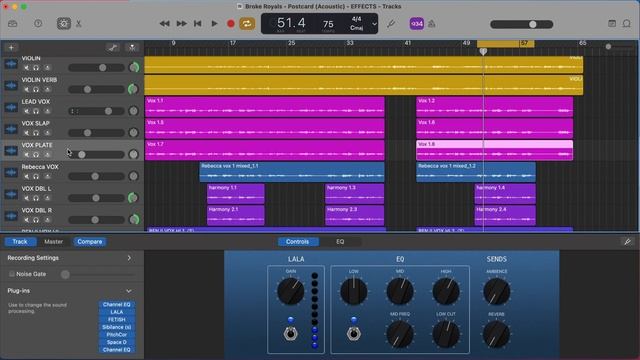
Task: Solo the VOX DBL R track
Action: (36, 220)
